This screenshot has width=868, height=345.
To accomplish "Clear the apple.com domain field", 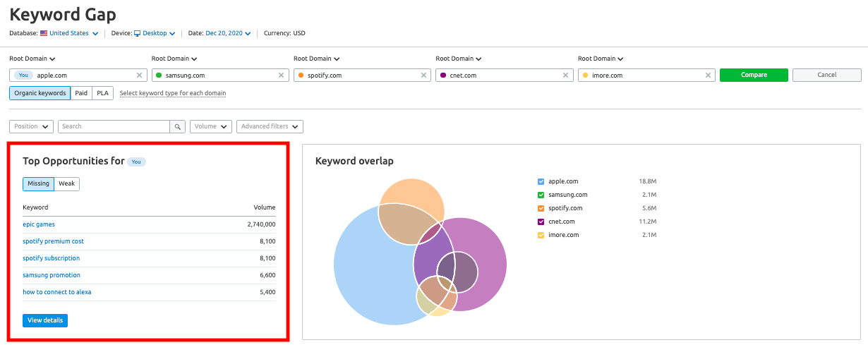I will (x=139, y=75).
